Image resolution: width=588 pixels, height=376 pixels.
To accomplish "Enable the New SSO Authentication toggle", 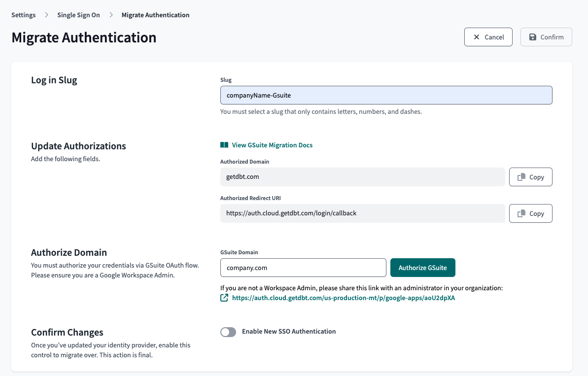I will point(228,332).
